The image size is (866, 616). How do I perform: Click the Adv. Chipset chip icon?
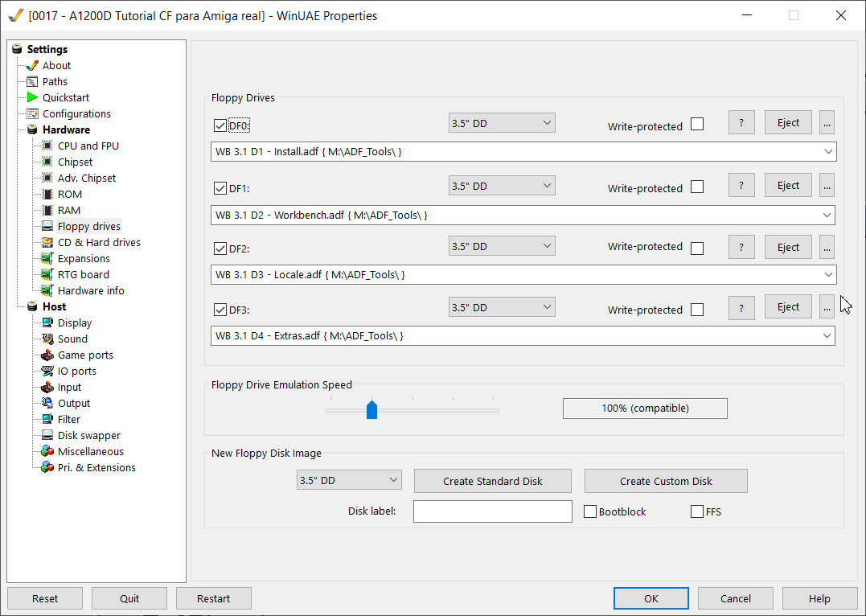[47, 178]
